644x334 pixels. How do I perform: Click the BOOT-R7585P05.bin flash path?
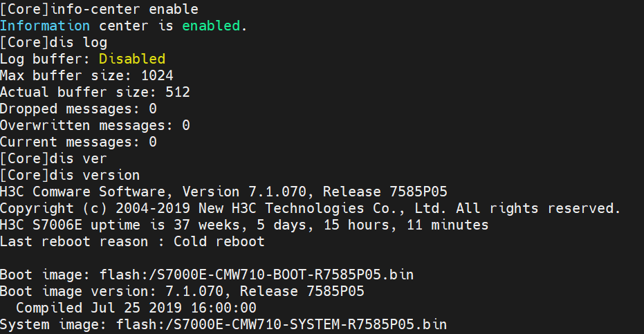click(x=256, y=275)
